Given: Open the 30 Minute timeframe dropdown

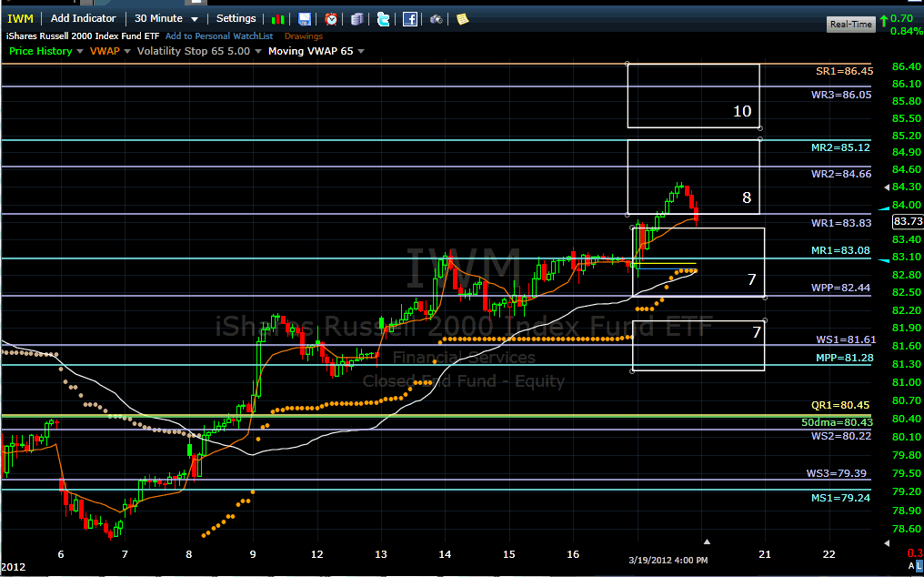Looking at the screenshot, I should point(166,18).
